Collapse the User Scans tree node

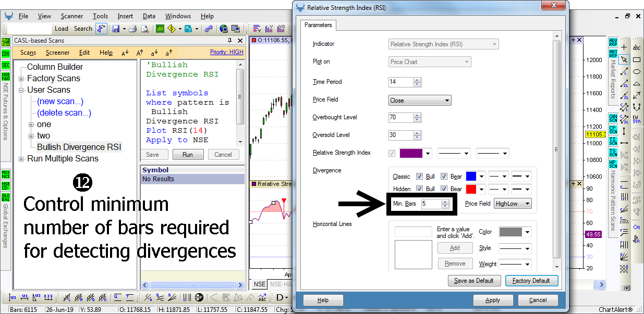click(x=21, y=90)
